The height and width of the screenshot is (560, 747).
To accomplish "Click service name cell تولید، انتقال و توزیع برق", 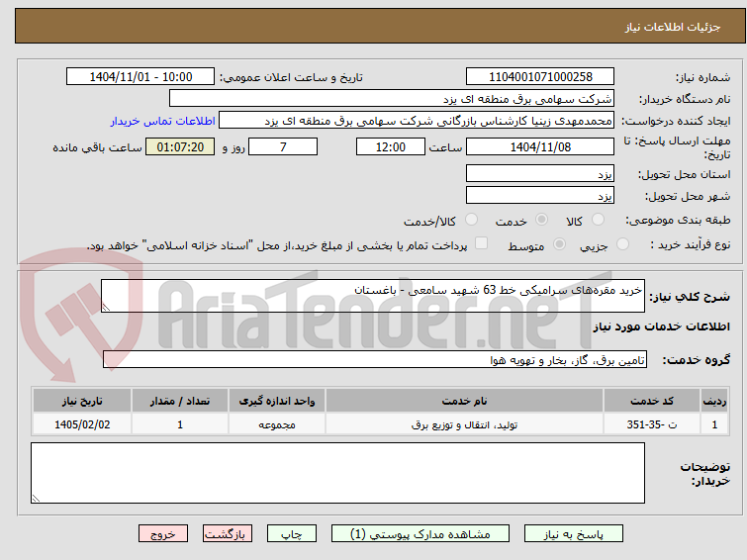I will coord(464,424).
